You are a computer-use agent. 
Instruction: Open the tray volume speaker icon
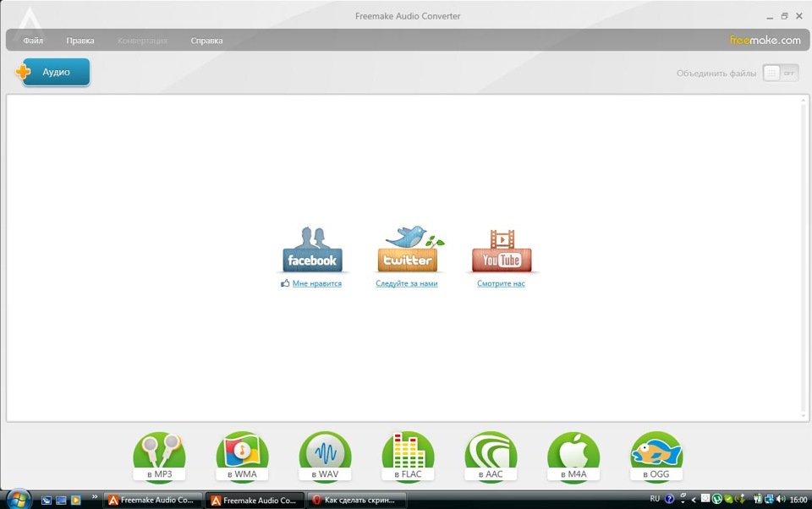point(781,499)
